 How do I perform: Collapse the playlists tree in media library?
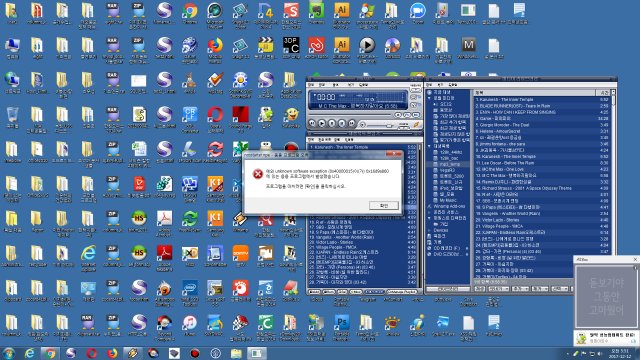point(429,146)
